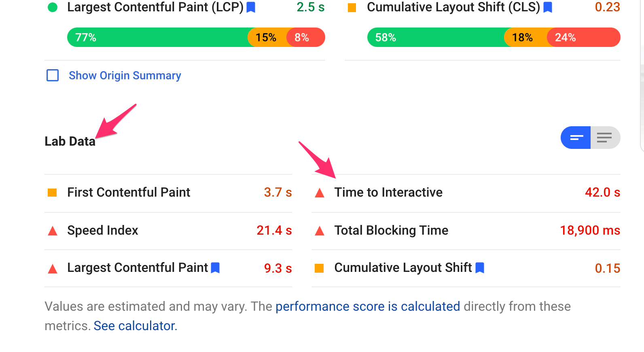Click bookmark icon beside Cumulative Layout Shift lab metric
The image size is (644, 352).
[480, 268]
